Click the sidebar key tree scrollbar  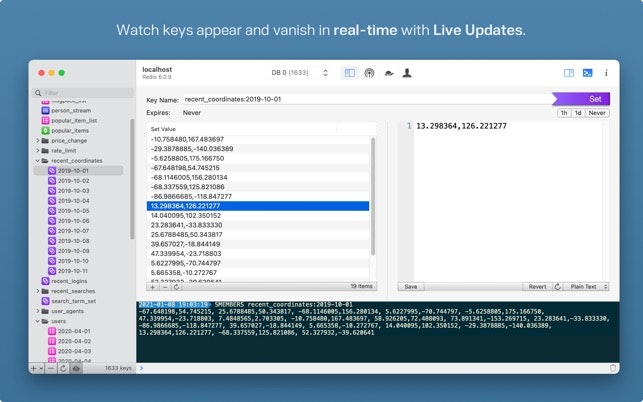click(132, 179)
